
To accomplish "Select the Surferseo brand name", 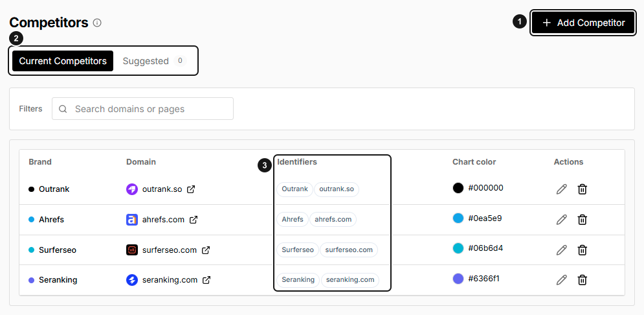I will point(58,250).
